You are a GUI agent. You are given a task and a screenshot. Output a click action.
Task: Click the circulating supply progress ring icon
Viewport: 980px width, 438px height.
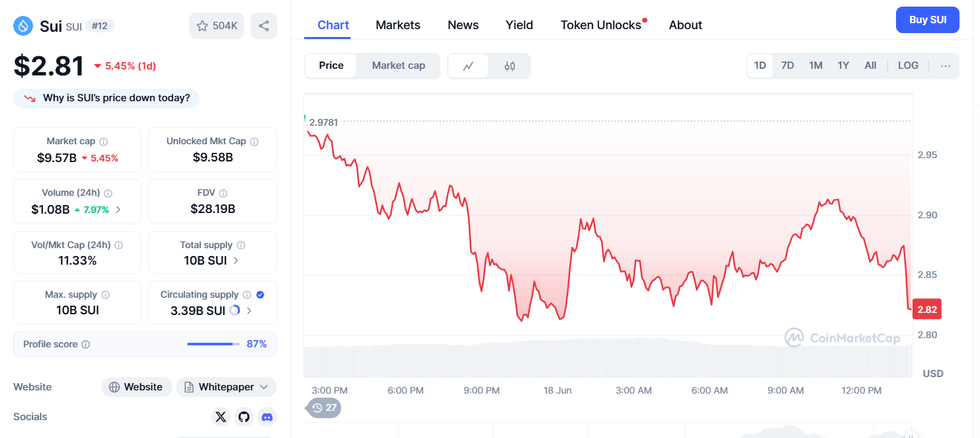point(235,310)
